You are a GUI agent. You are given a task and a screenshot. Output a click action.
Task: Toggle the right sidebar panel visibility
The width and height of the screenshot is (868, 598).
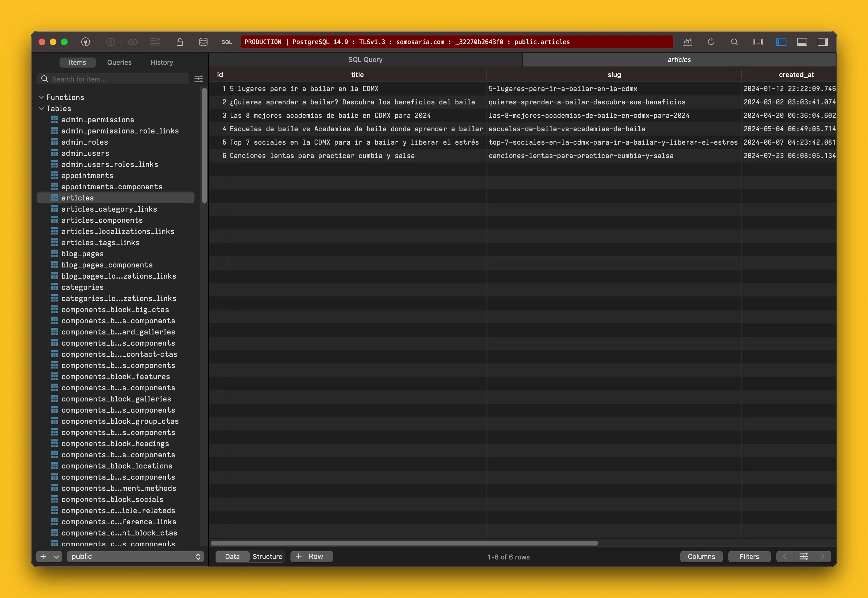tap(823, 42)
